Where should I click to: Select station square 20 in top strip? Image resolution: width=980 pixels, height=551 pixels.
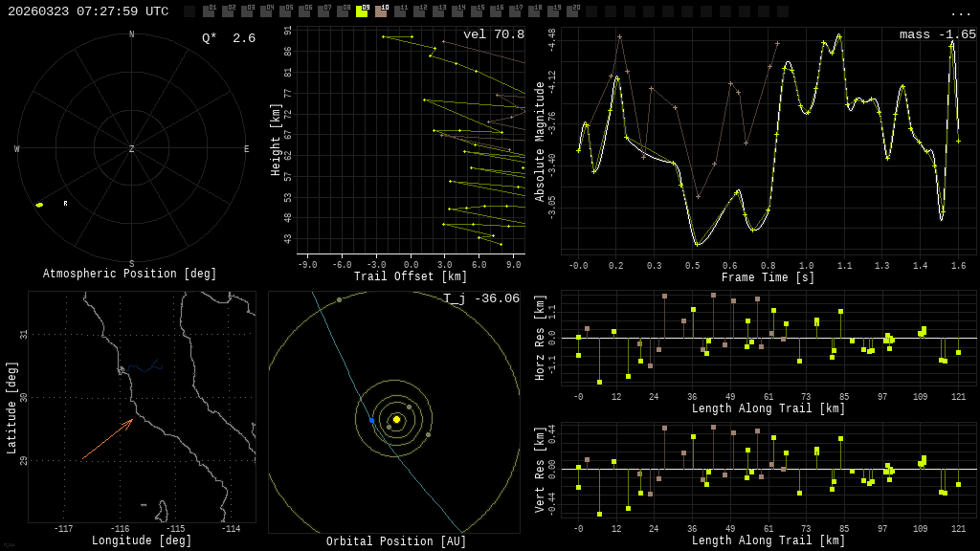coord(572,11)
